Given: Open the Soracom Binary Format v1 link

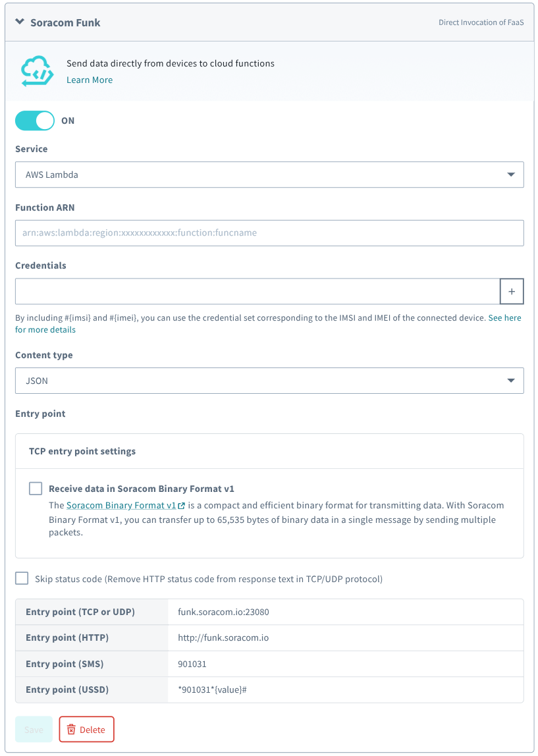Looking at the screenshot, I should (x=121, y=506).
